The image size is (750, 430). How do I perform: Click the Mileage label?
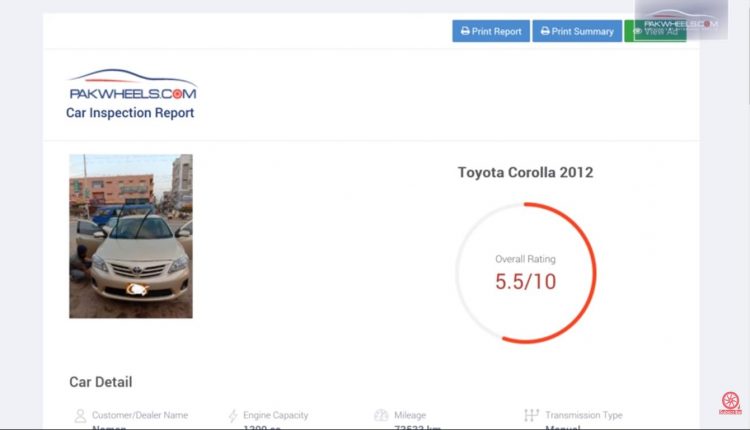[x=410, y=415]
